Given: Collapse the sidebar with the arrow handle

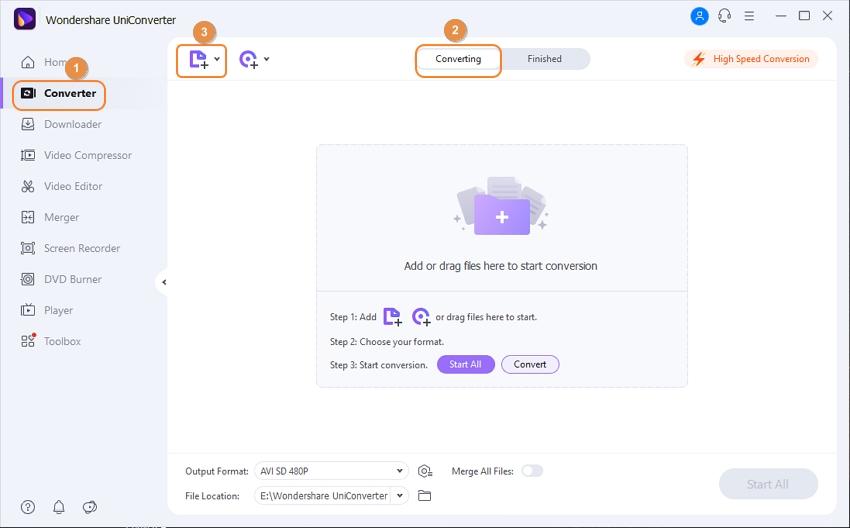Looking at the screenshot, I should (x=163, y=282).
